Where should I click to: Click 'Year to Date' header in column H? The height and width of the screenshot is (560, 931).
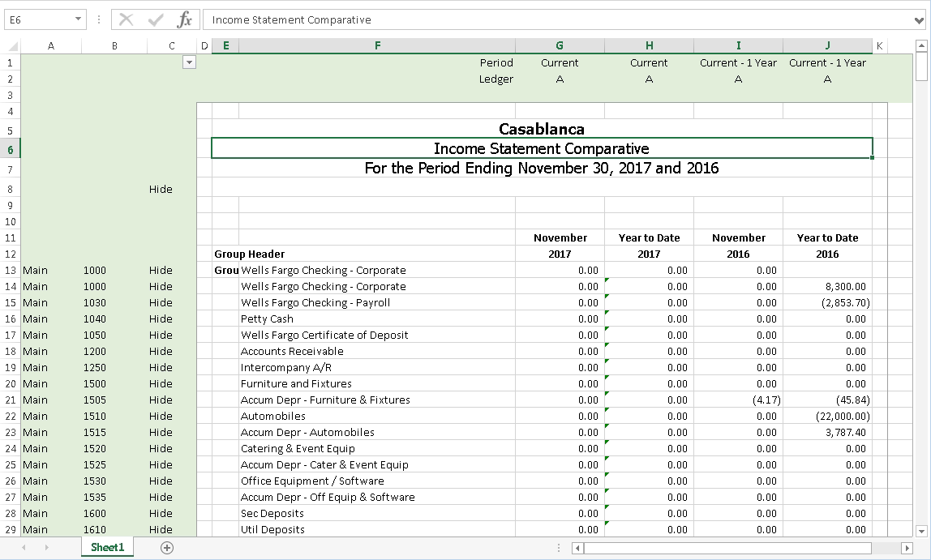pyautogui.click(x=649, y=238)
